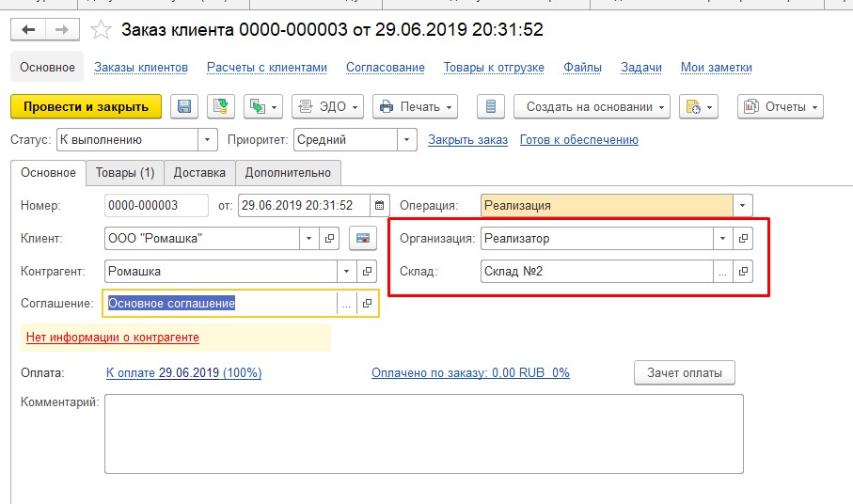Open the Отчеты reports menu
The height and width of the screenshot is (504, 853).
pyautogui.click(x=780, y=106)
